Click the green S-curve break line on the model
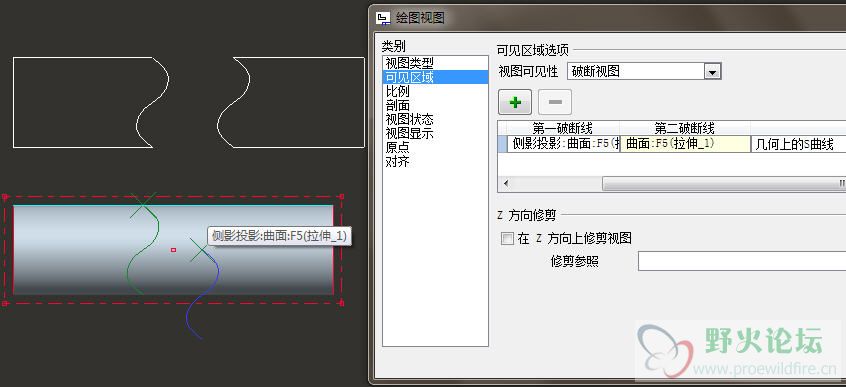The height and width of the screenshot is (387, 846). (144, 250)
